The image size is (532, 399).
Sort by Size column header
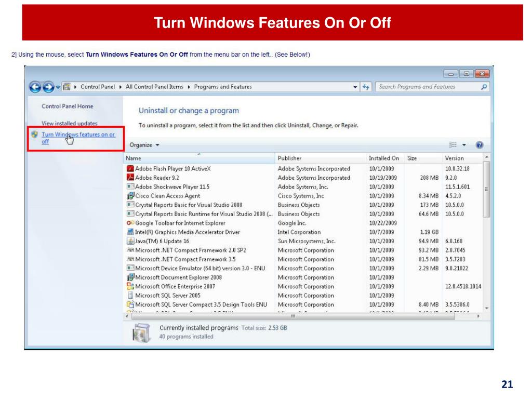423,158
